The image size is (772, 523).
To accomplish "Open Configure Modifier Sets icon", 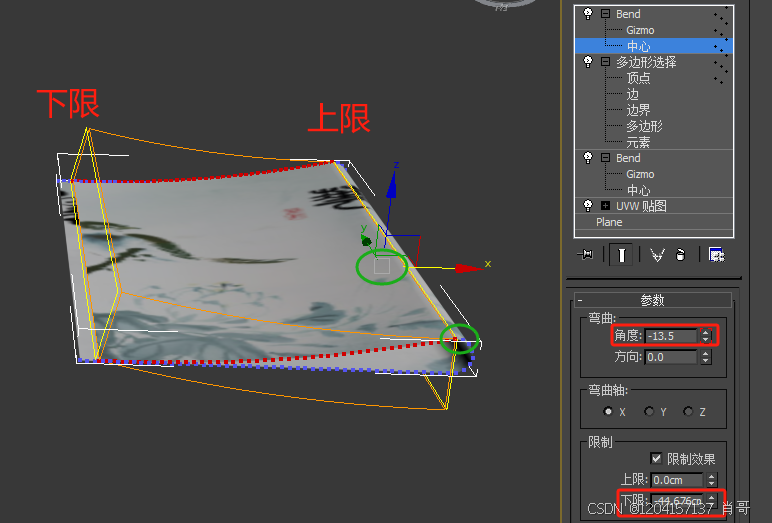I will coord(716,255).
